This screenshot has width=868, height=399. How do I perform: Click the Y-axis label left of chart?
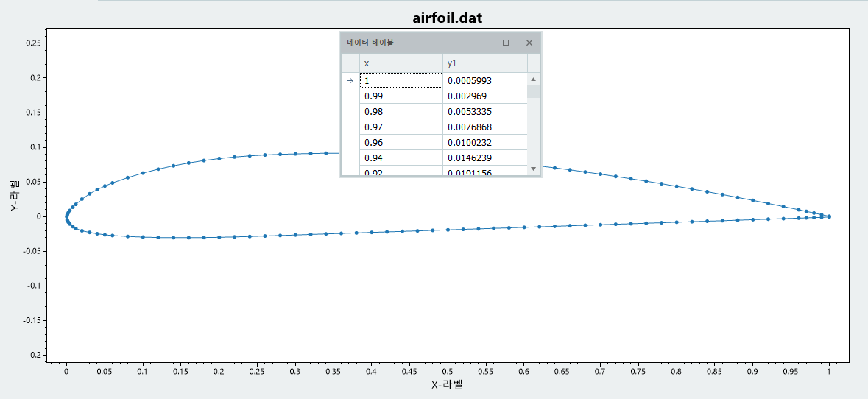coord(15,196)
